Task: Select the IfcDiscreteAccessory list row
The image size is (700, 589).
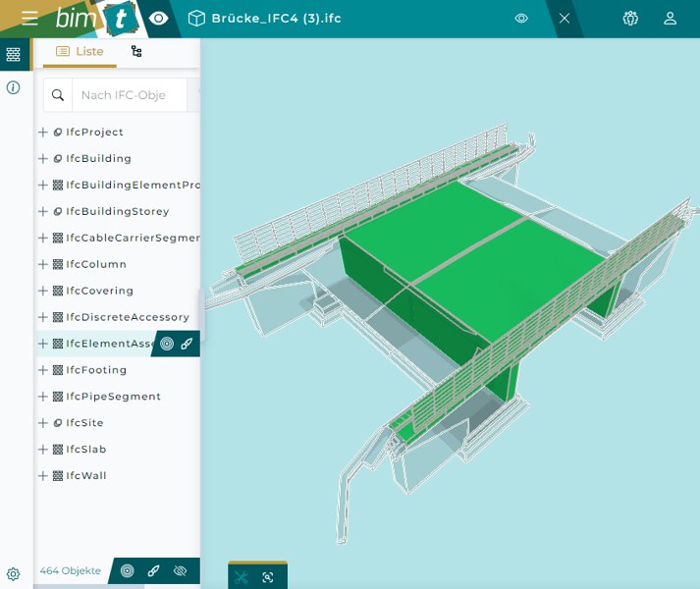Action: click(x=118, y=317)
